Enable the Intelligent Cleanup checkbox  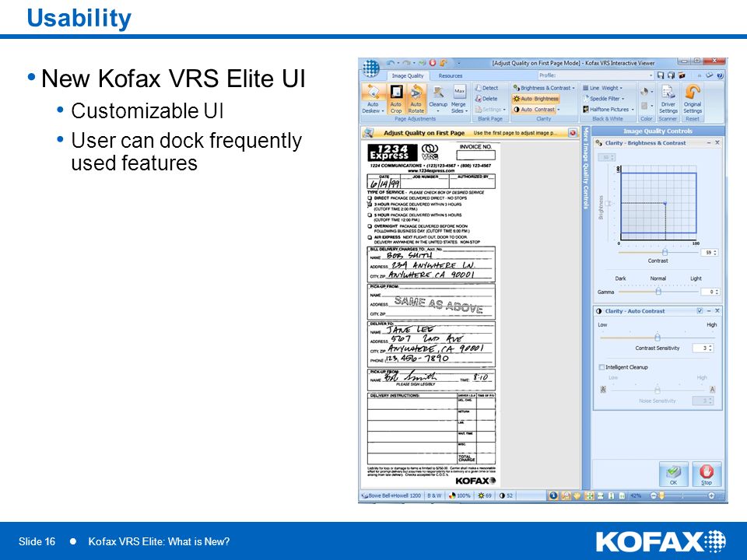pos(601,367)
